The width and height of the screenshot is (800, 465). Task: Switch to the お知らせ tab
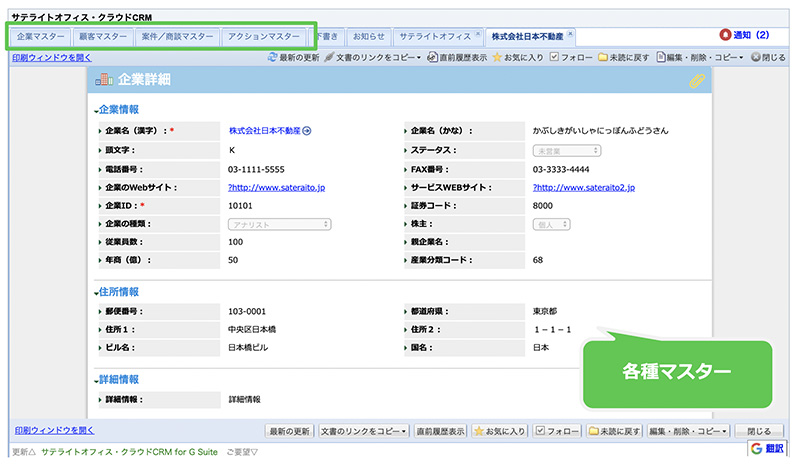369,37
